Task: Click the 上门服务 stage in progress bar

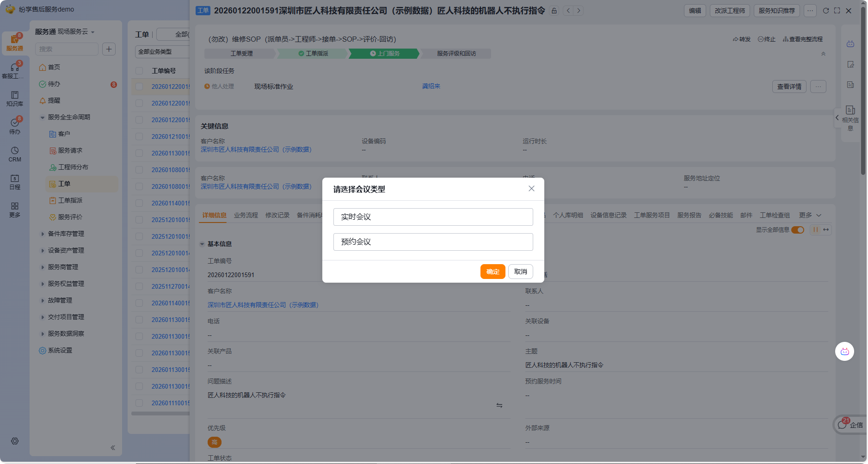Action: pos(384,54)
